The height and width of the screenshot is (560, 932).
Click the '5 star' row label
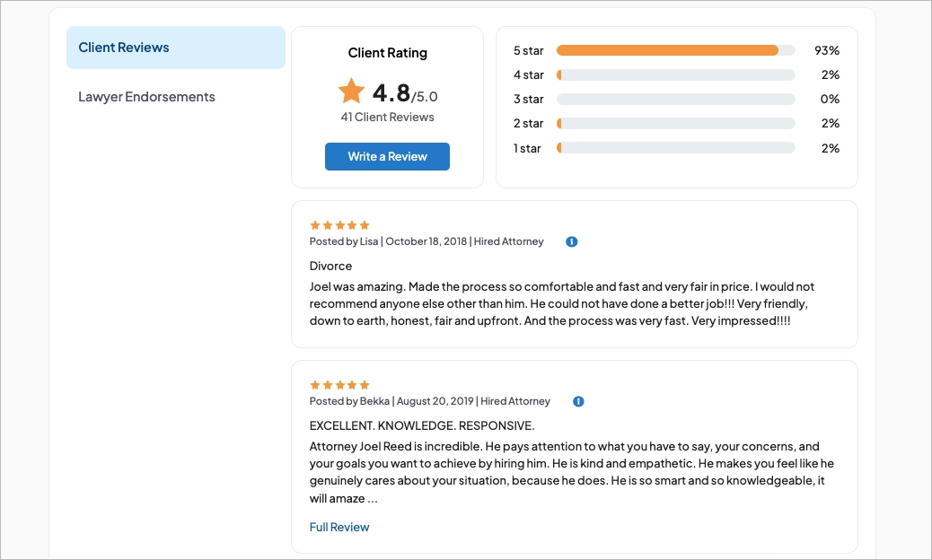point(528,50)
